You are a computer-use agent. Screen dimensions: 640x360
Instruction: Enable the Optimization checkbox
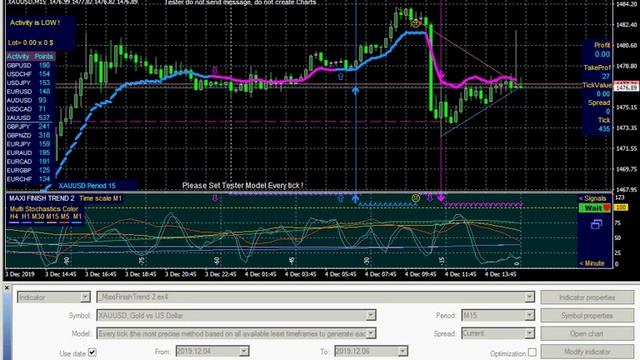point(532,352)
